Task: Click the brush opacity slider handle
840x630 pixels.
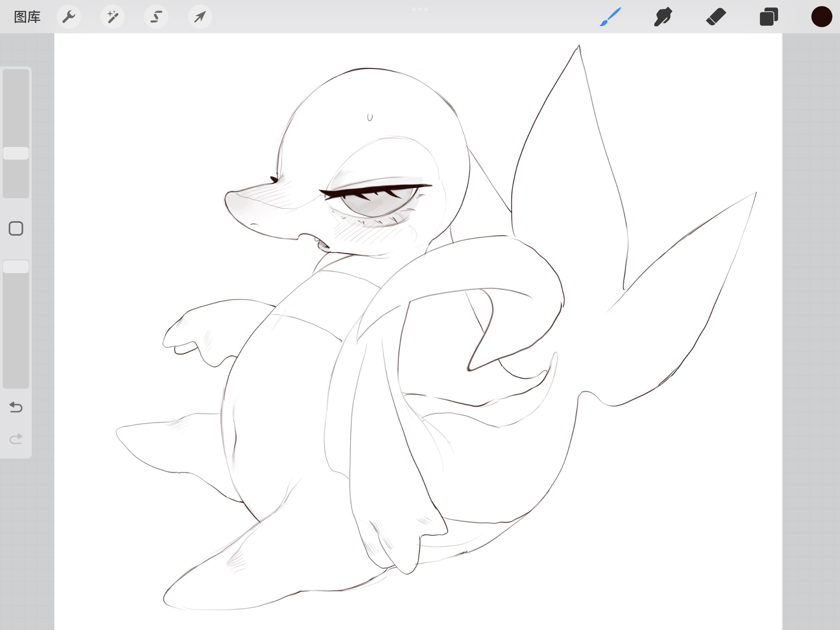Action: point(16,266)
